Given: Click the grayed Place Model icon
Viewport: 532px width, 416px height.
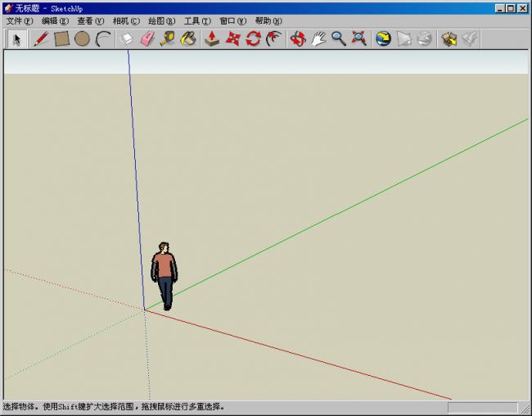Looking at the screenshot, I should (425, 38).
